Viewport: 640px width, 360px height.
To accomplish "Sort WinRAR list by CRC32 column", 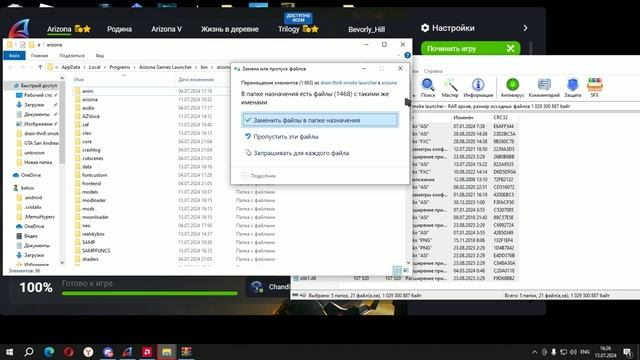I will tap(500, 118).
